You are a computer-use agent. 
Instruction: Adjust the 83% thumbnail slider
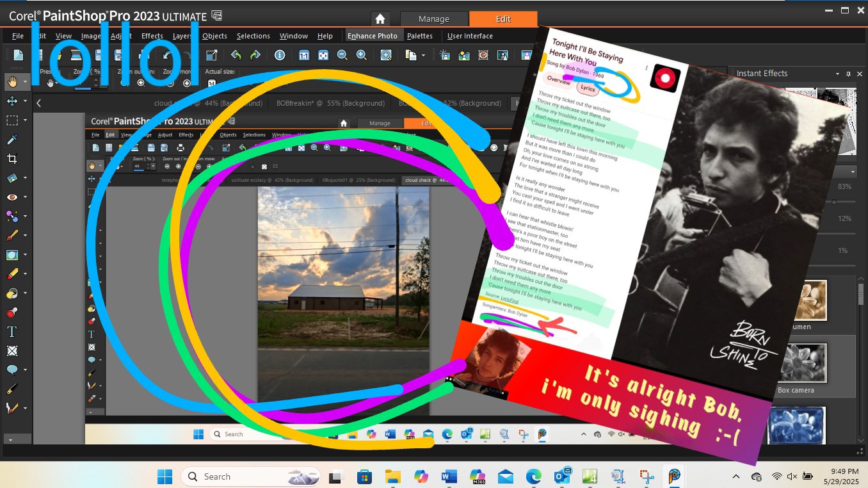click(x=833, y=202)
